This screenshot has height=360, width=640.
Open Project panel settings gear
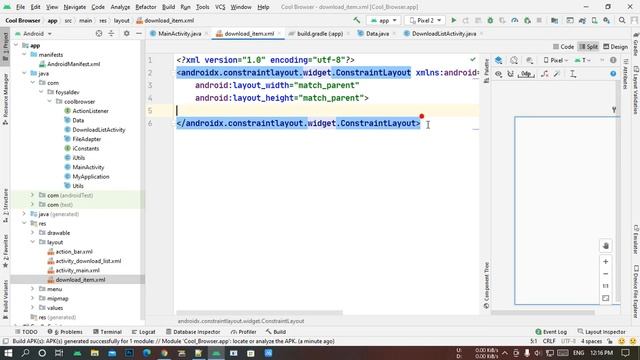click(x=127, y=33)
